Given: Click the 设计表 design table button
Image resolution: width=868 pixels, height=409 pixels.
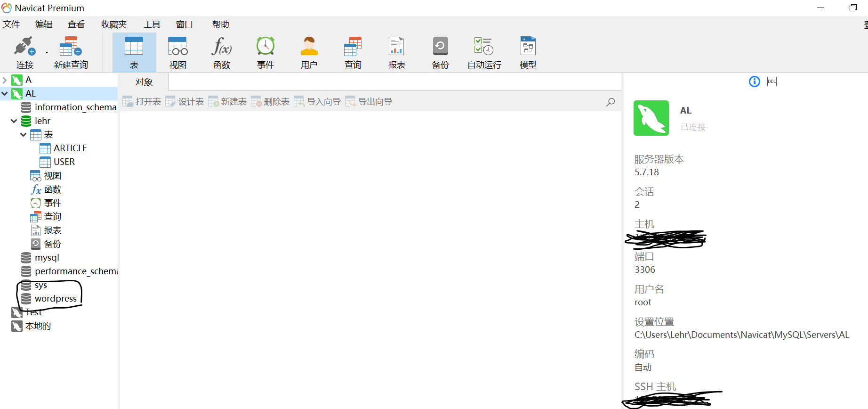Looking at the screenshot, I should [x=185, y=102].
